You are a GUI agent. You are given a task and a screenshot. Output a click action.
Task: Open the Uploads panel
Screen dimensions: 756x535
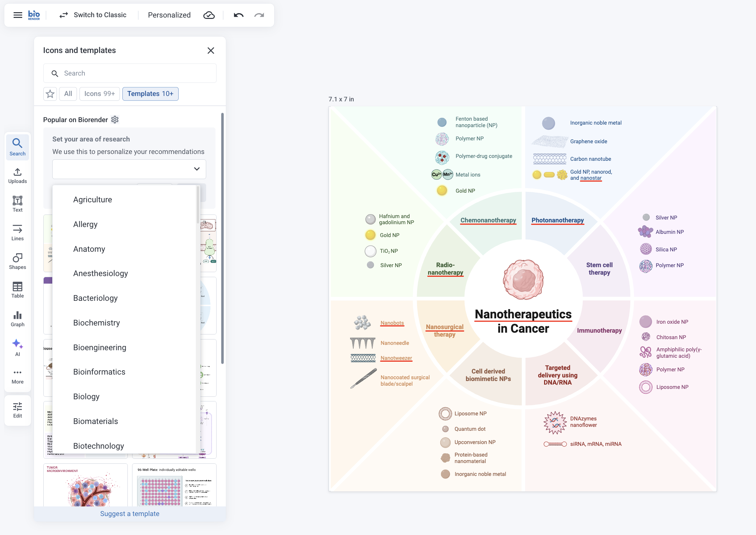[18, 175]
